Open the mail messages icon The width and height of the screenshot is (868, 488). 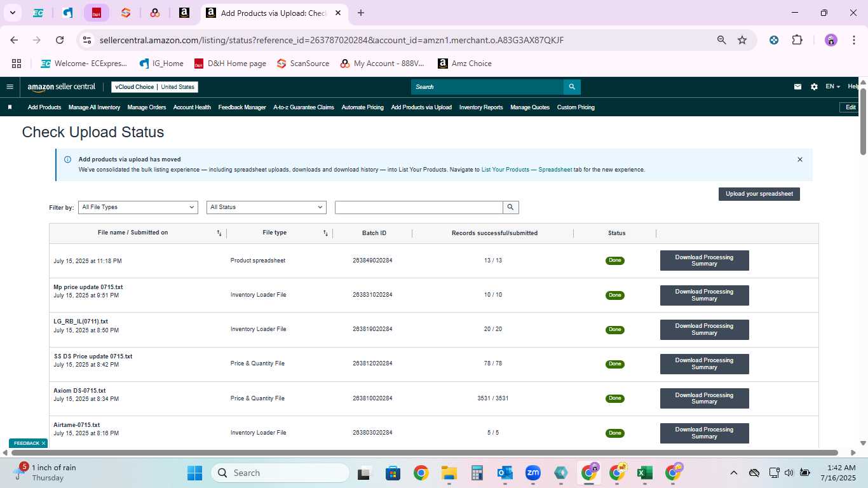tap(797, 87)
